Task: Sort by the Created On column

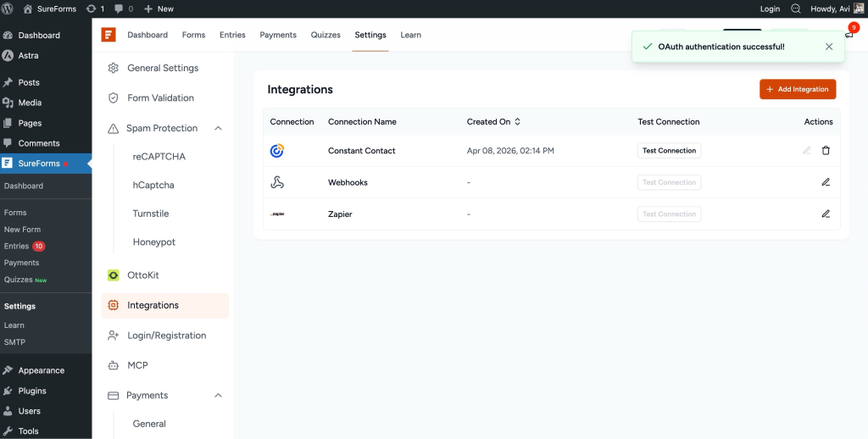Action: (494, 122)
